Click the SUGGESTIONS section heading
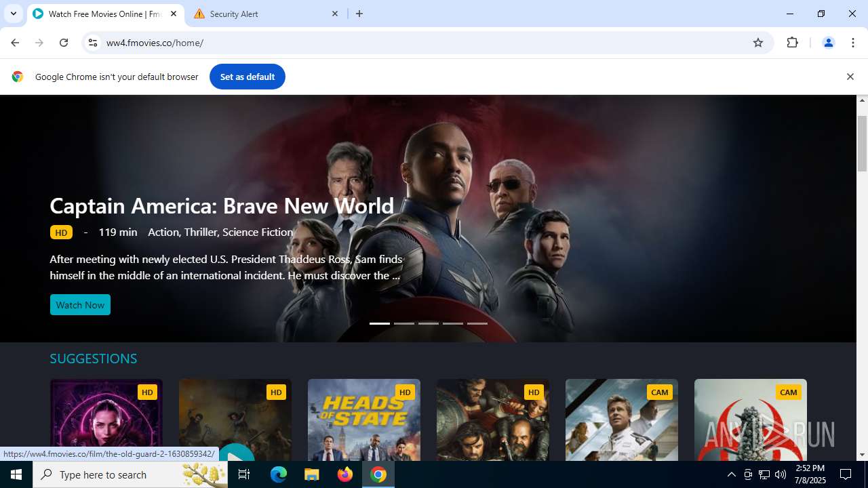Viewport: 868px width, 488px height. [x=94, y=359]
